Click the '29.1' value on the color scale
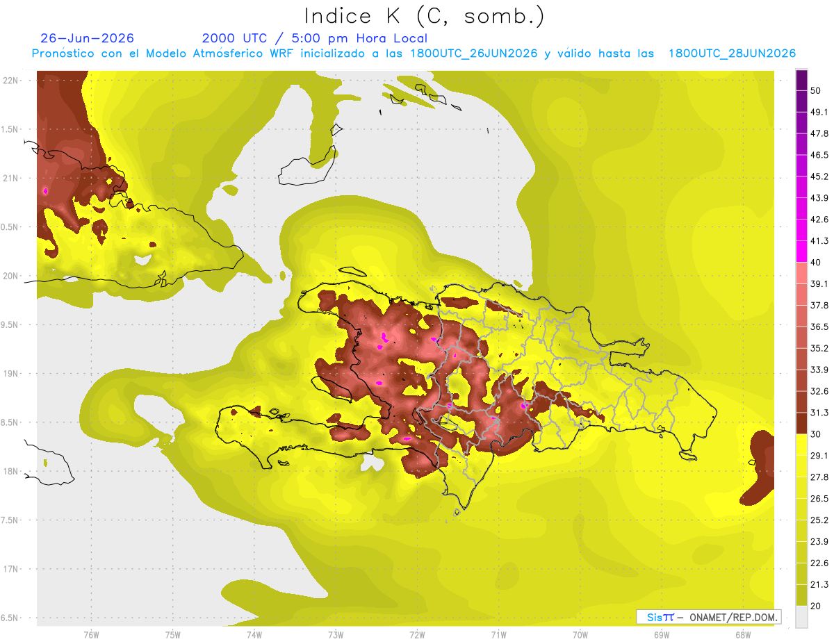The width and height of the screenshot is (834, 644). [x=819, y=456]
